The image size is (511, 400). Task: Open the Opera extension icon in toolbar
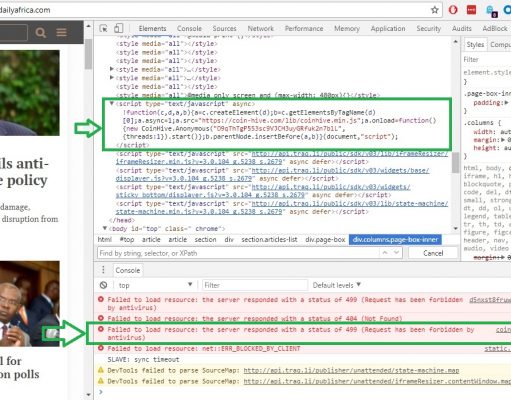pos(453,10)
